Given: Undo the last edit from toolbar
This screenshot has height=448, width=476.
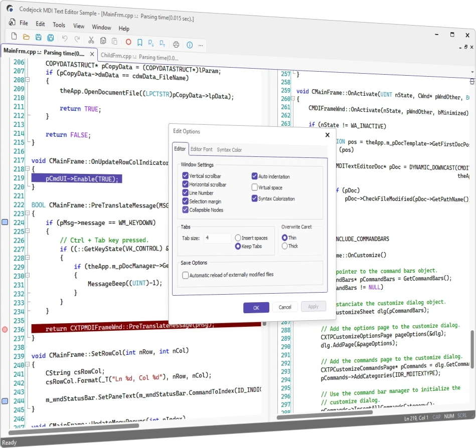Looking at the screenshot, I should pyautogui.click(x=65, y=38).
